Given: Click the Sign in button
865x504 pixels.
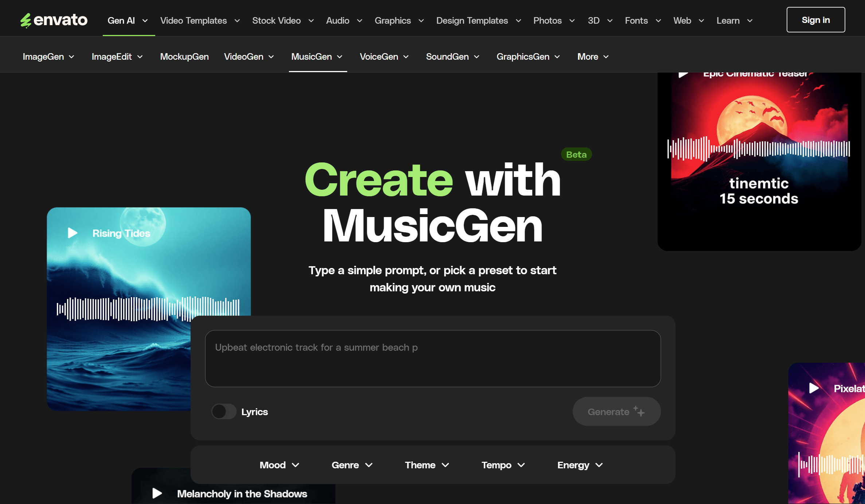Looking at the screenshot, I should [816, 20].
